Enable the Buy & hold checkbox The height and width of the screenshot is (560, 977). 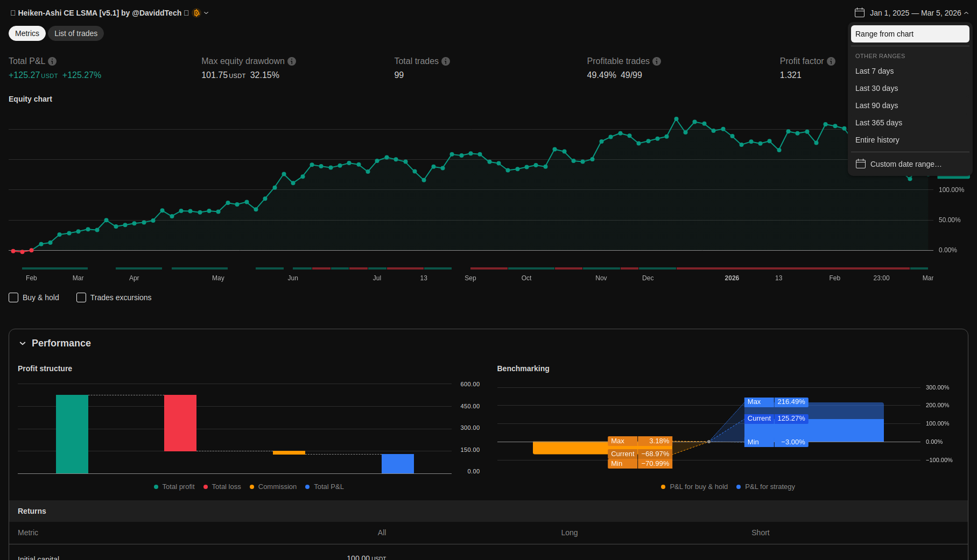point(14,297)
